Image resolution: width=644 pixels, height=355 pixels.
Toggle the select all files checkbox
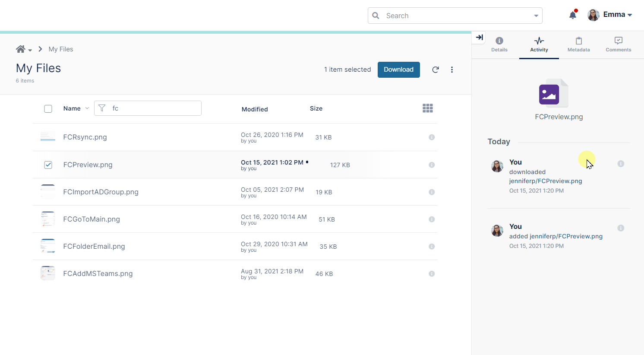click(x=48, y=109)
